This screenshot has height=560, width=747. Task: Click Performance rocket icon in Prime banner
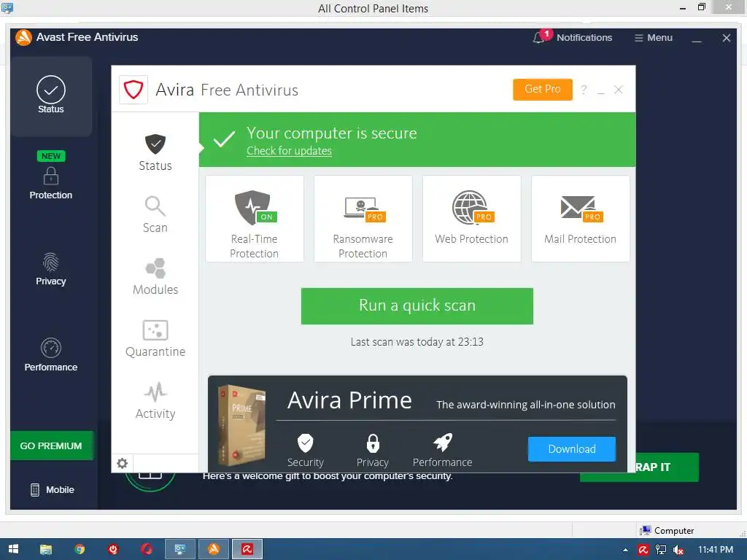point(443,443)
